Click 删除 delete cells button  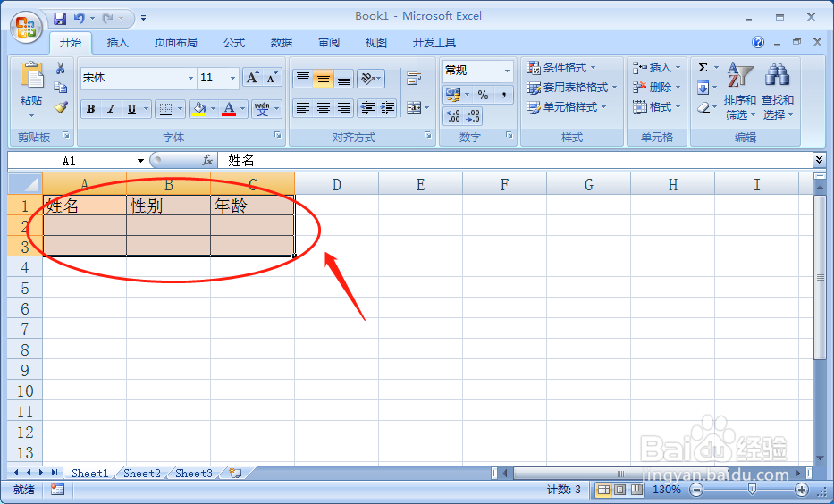click(x=657, y=88)
